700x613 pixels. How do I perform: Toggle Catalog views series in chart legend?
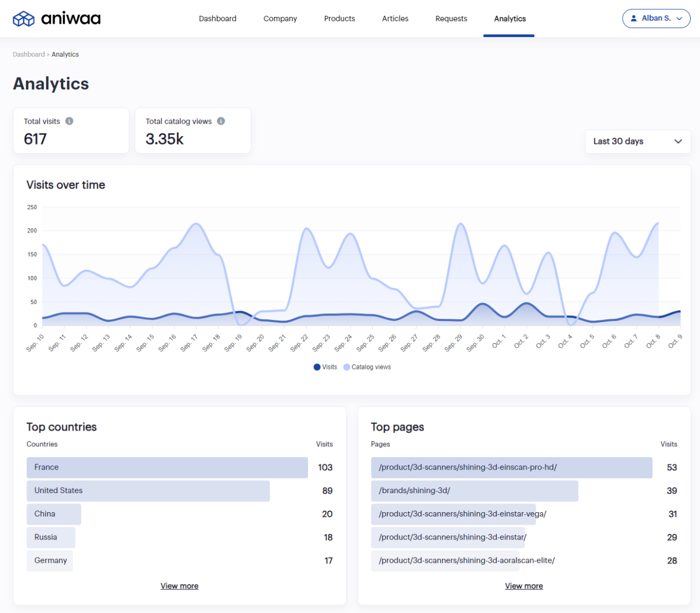367,367
